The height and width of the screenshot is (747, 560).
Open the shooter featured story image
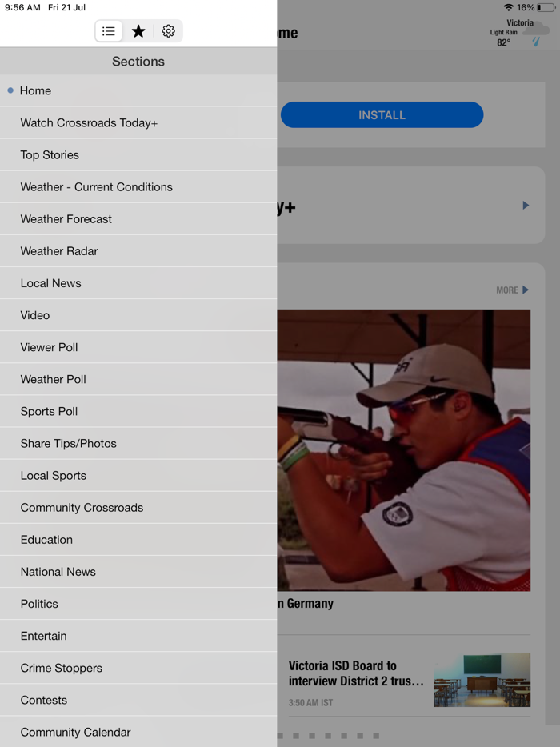(x=404, y=450)
